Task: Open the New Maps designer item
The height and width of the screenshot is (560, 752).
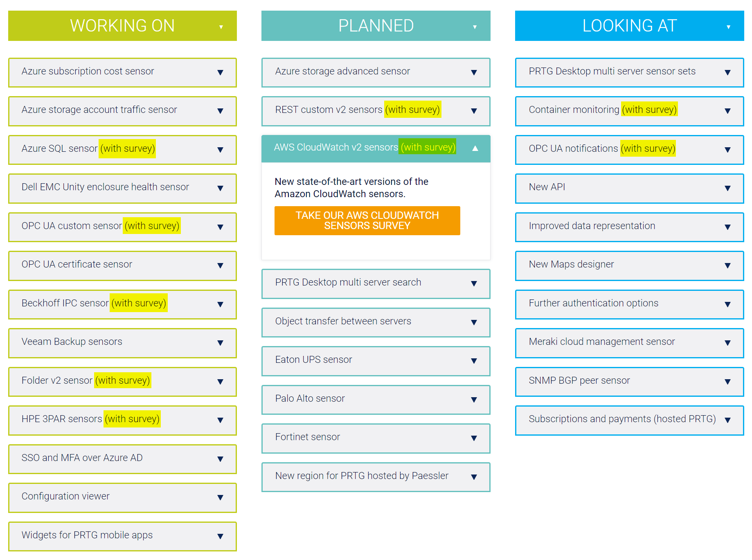Action: tap(727, 266)
